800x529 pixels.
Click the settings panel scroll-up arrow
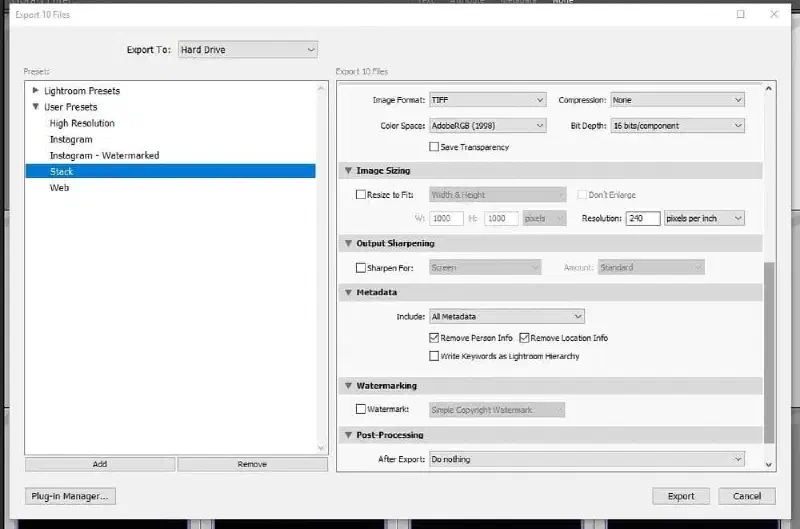769,89
